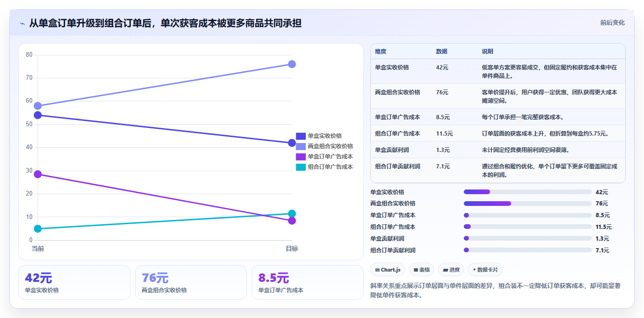
Task: Click the 单盒实收价格 data point at 当前
Action: pyautogui.click(x=38, y=115)
